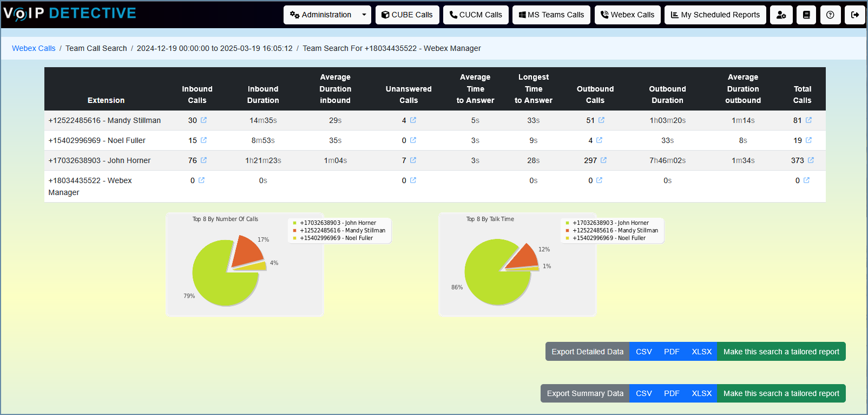Open Noel Fuller inbound calls link icon

203,140
